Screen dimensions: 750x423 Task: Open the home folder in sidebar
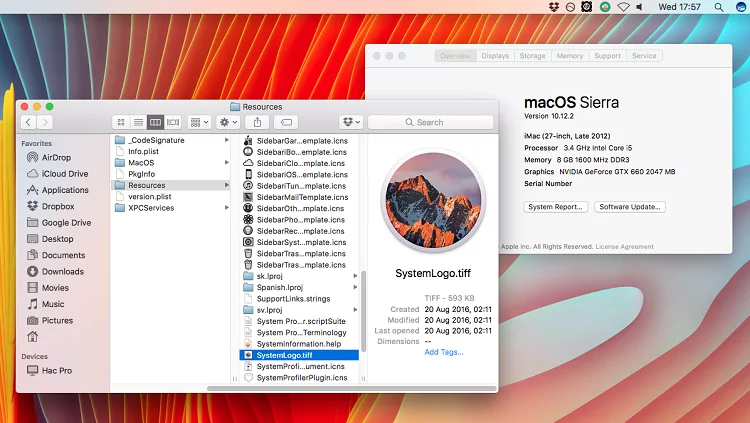[33, 337]
